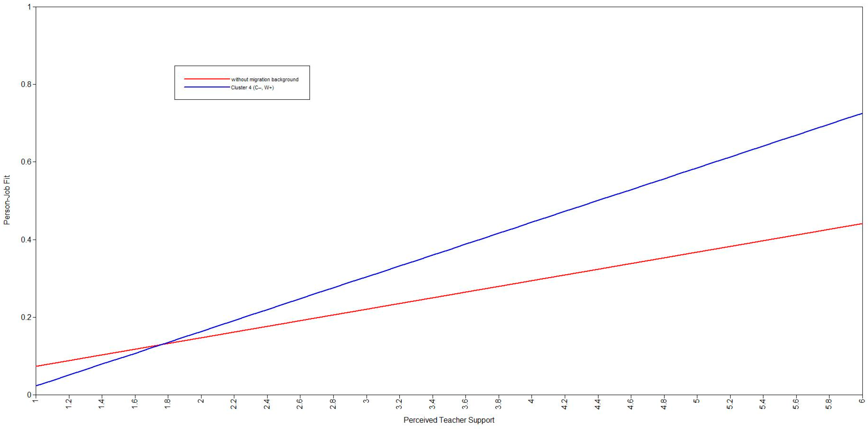Click the x-axis tick label 3
868x429 pixels.
[366, 401]
